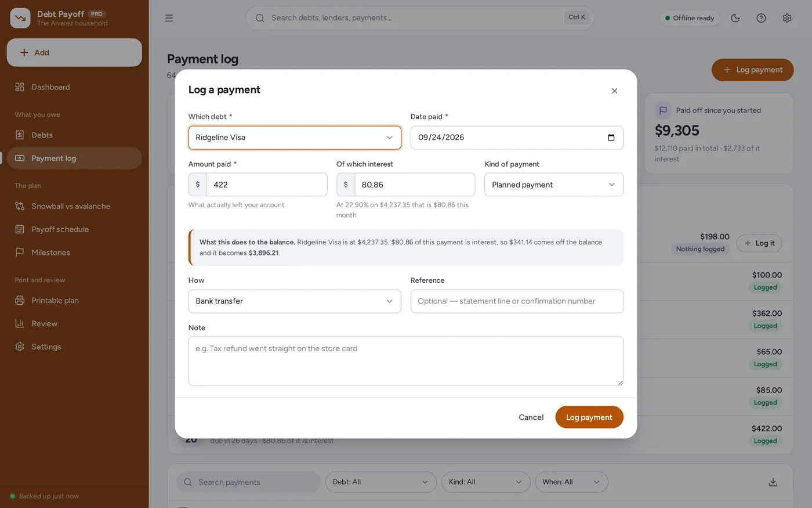The image size is (812, 508).
Task: Open Payoff schedule in sidebar
Action: (74, 229)
